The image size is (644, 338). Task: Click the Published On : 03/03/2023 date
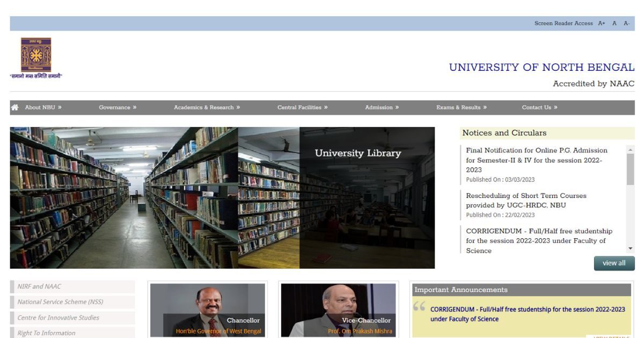[500, 180]
